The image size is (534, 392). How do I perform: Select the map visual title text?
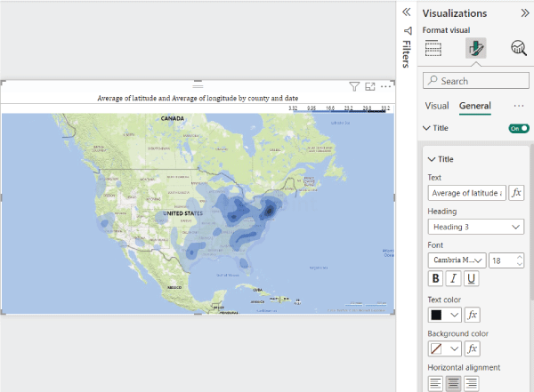click(198, 99)
